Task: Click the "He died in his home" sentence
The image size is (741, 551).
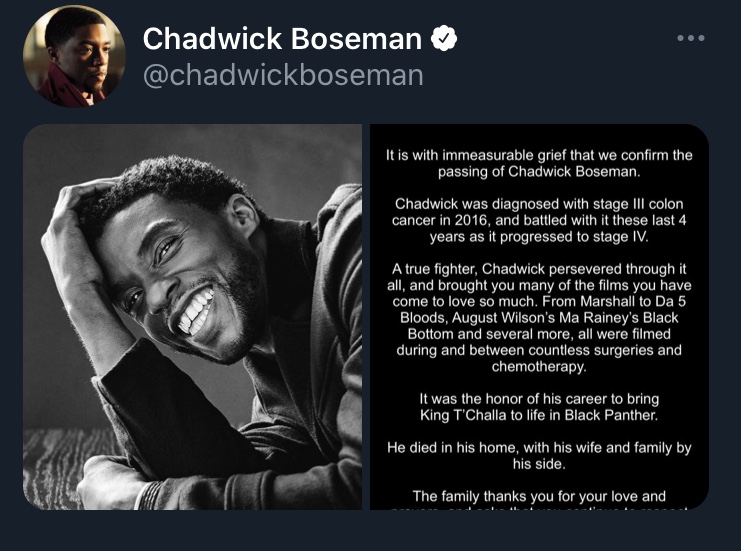Action: click(x=539, y=456)
